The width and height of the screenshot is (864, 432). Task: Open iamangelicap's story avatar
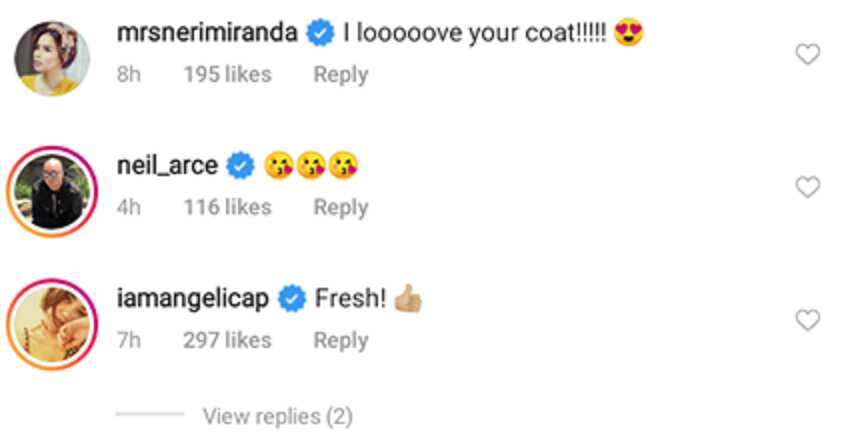coord(52,324)
